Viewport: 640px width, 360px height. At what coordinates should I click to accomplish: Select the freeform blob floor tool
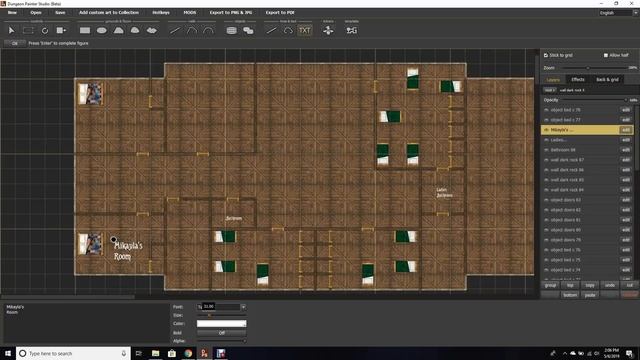click(151, 31)
